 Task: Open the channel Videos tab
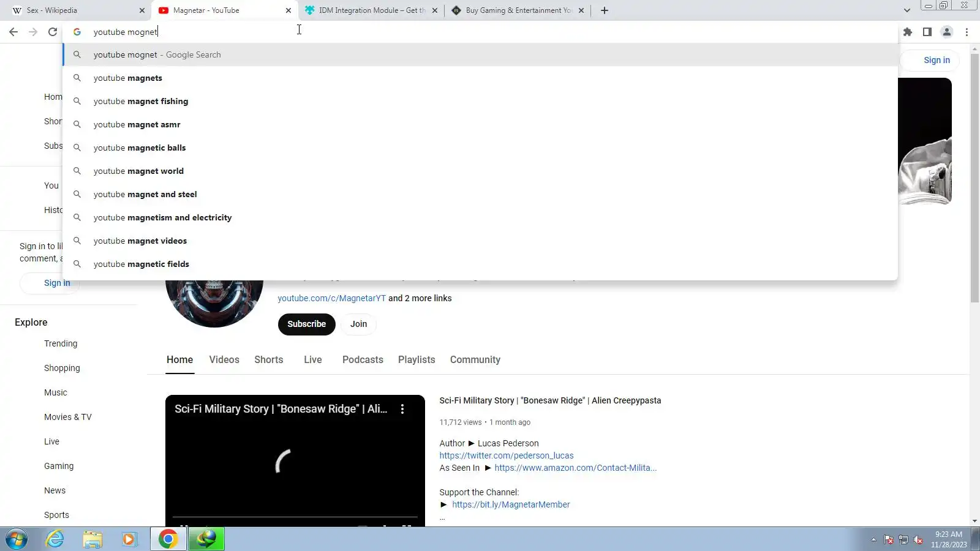224,359
